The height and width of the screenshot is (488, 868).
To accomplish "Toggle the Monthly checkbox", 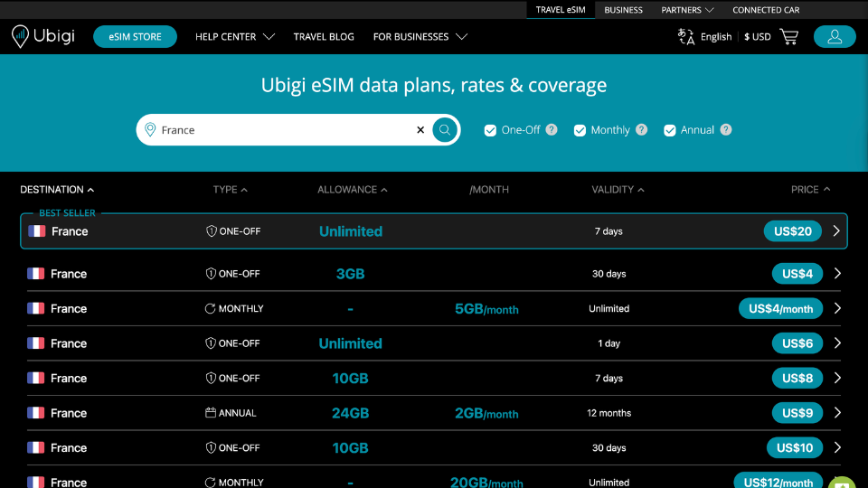I will 580,130.
